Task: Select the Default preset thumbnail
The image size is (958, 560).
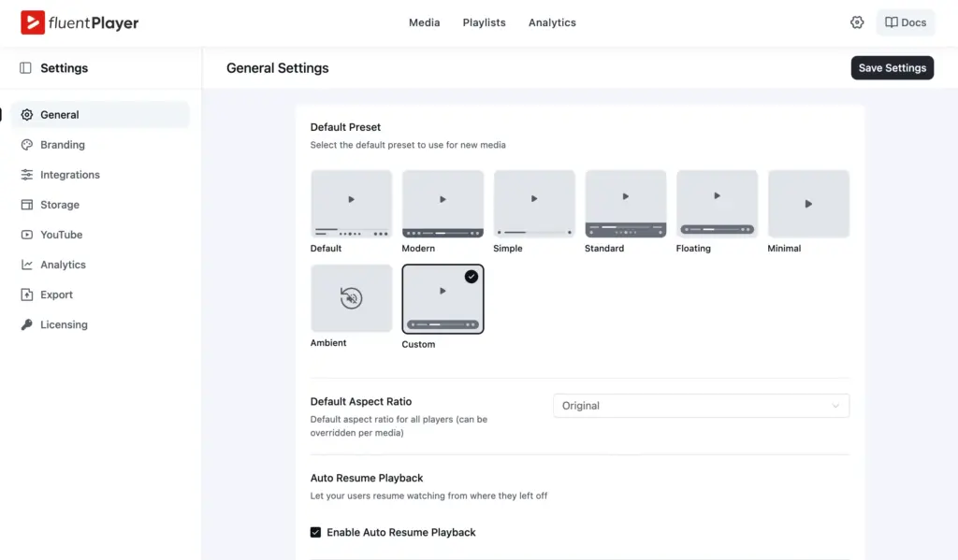Action: click(352, 204)
